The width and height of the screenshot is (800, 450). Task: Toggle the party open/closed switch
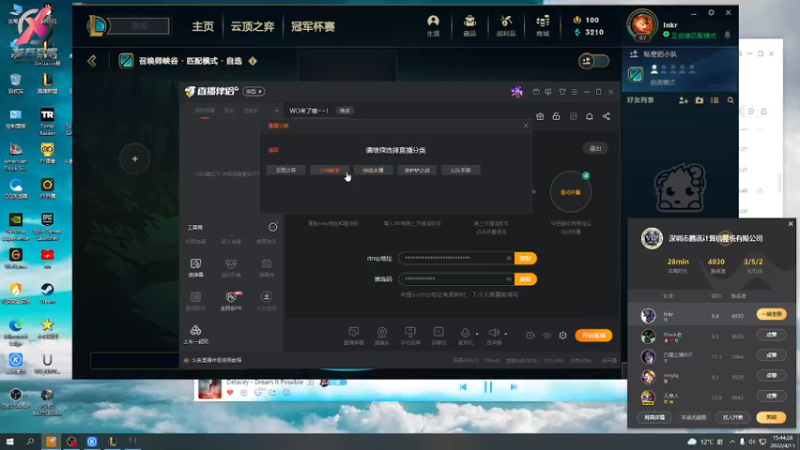[x=594, y=61]
